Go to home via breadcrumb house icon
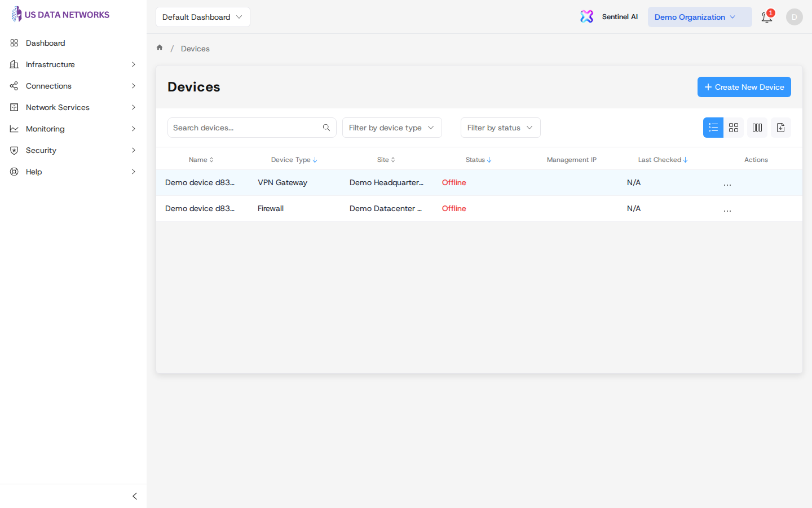The width and height of the screenshot is (812, 508). pyautogui.click(x=160, y=48)
